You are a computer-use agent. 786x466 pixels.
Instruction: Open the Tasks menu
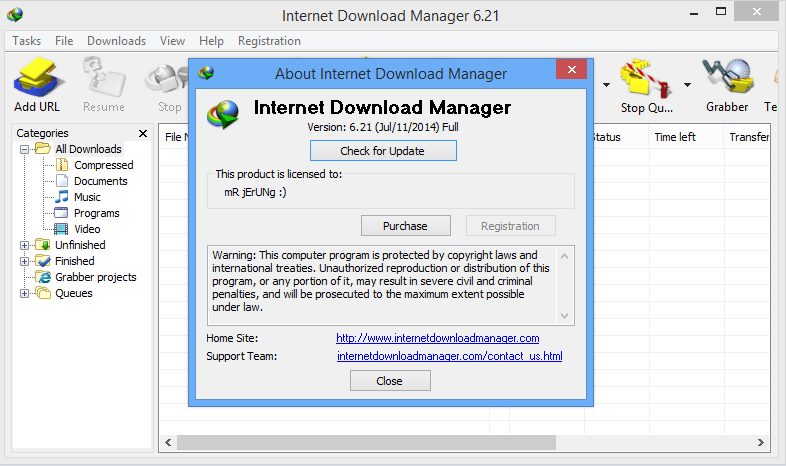click(27, 41)
